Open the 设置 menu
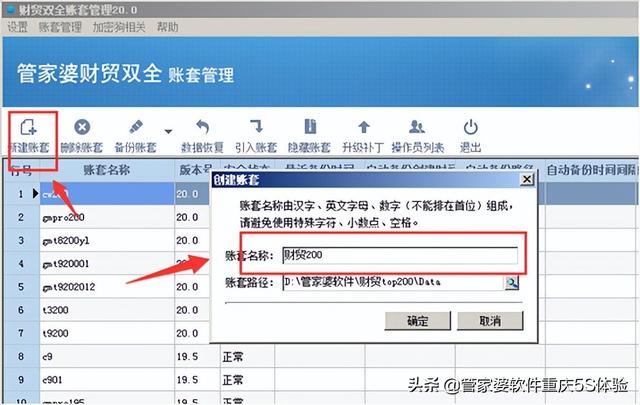The image size is (640, 405). point(18,27)
